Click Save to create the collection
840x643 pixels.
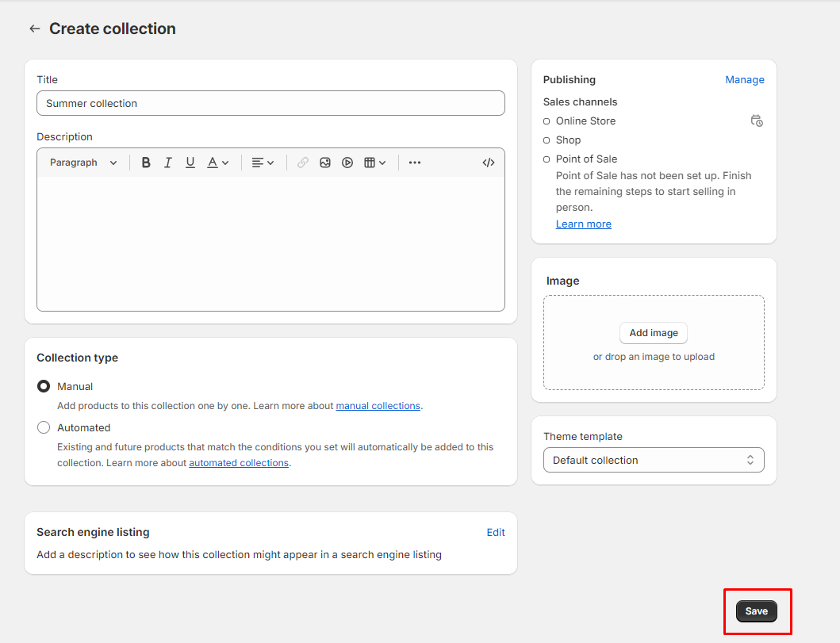coord(756,610)
